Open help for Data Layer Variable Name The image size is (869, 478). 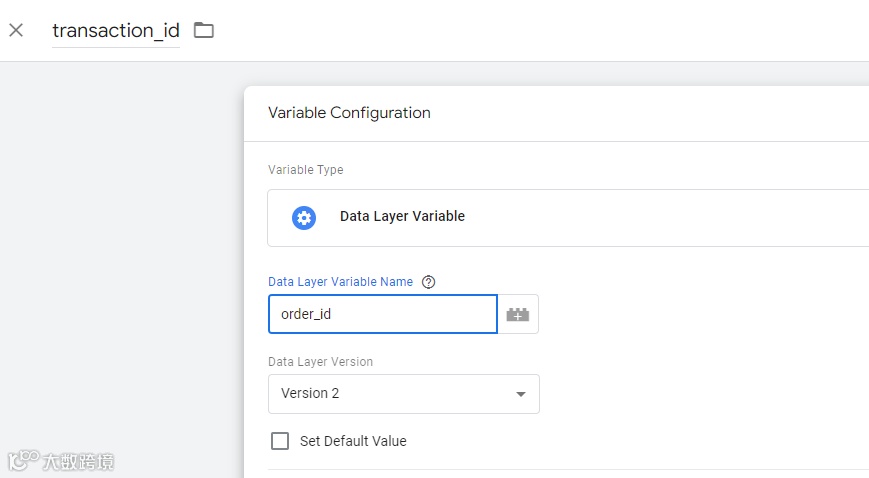click(x=429, y=282)
